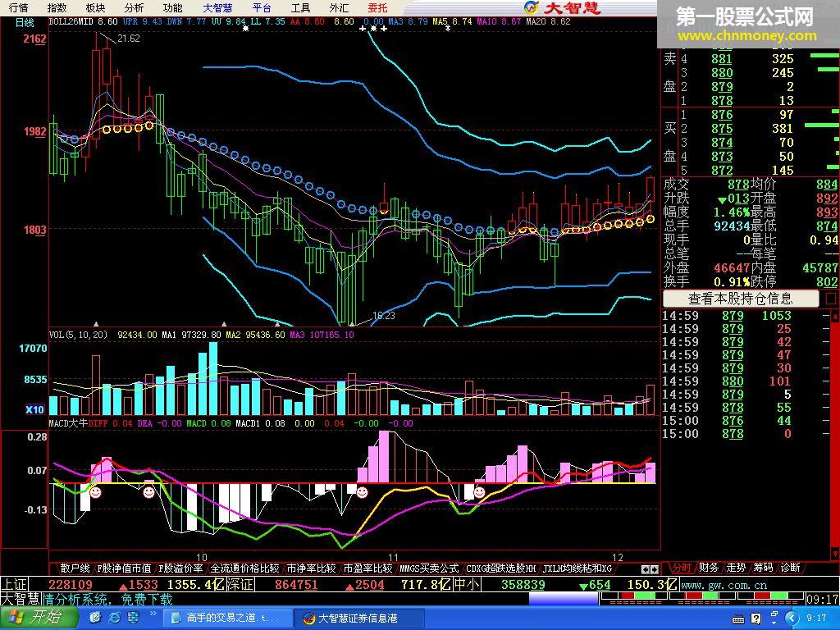Screen dimensions: 840x630
Task: Click the MACD smiley signal near month 11
Action: [362, 491]
